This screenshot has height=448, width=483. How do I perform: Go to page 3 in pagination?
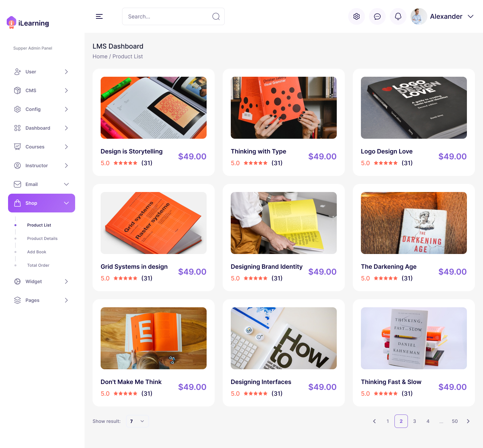pos(415,421)
